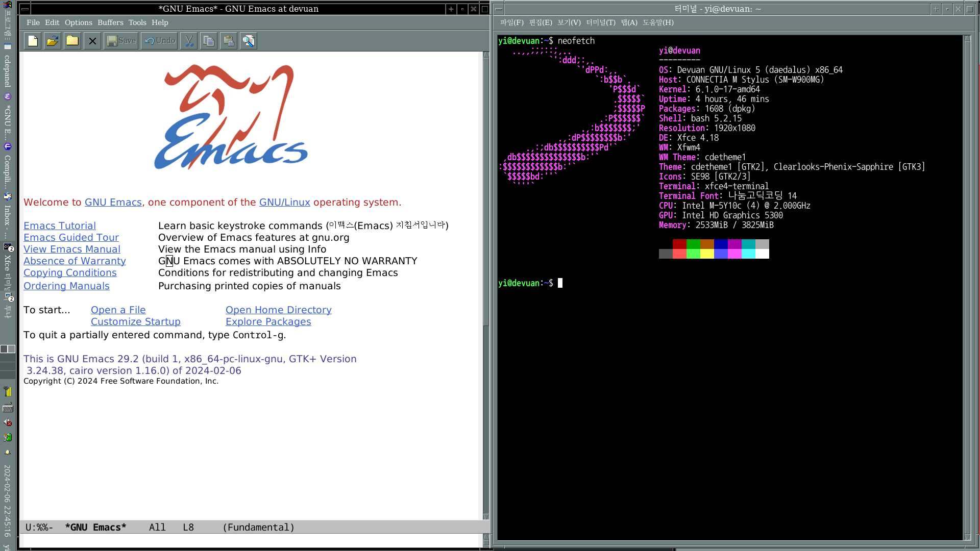The width and height of the screenshot is (980, 551).
Task: Save the buffer using the Save floppy icon
Action: 120,41
